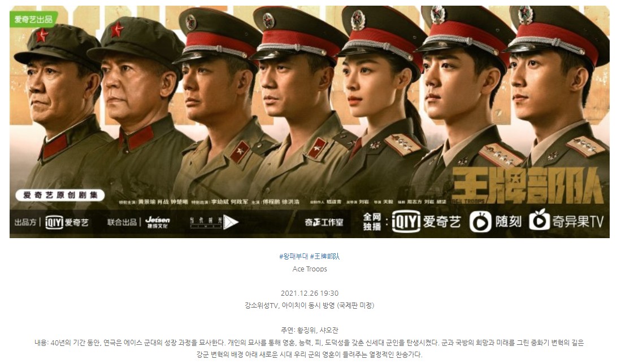Open the #왕패부대 hashtag link

pyautogui.click(x=293, y=256)
